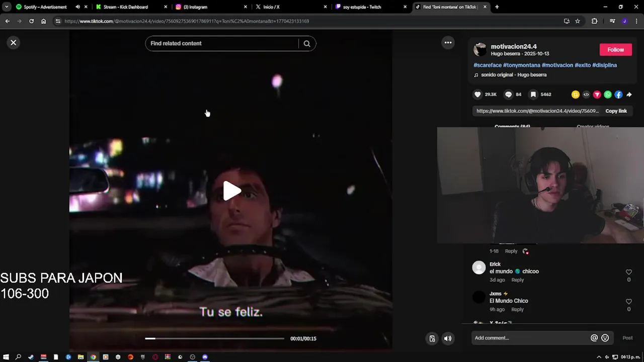Open the emoji picker in comment box
644x362 pixels.
click(x=605, y=338)
